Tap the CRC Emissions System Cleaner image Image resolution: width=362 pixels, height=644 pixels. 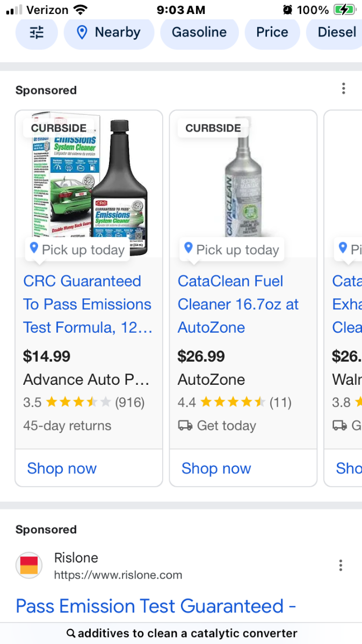[x=89, y=177]
